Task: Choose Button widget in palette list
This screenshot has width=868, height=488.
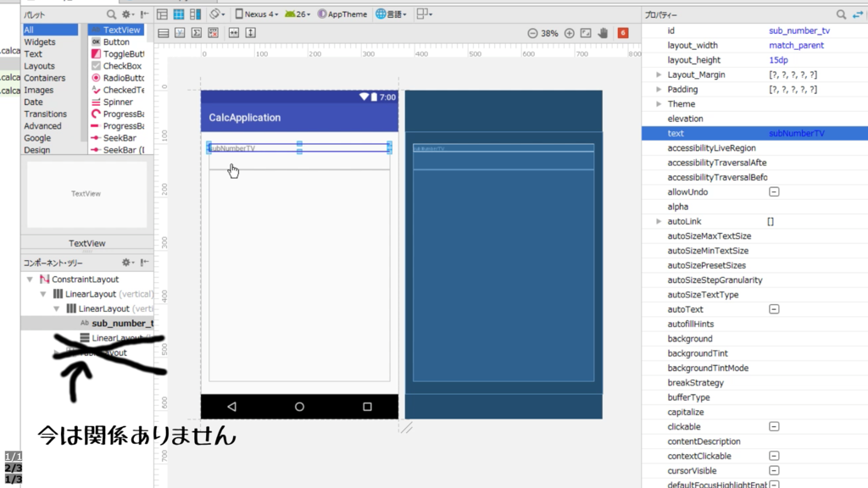Action: tap(116, 42)
